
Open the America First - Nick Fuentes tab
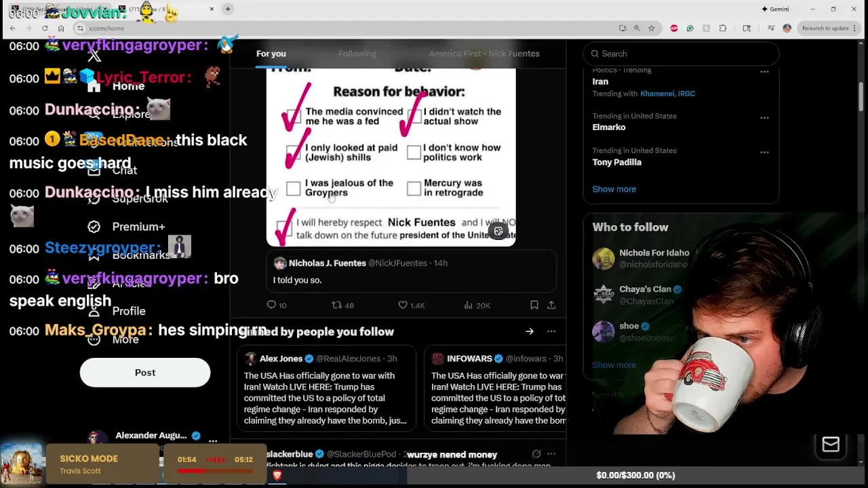(x=484, y=54)
